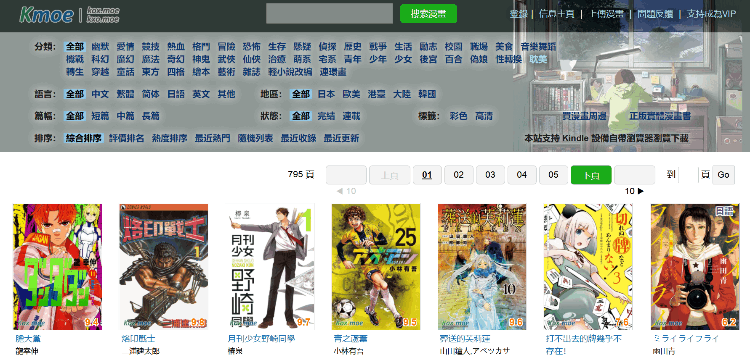This screenshot has width=750, height=360.
Task: Click the Kmoe logo
Action: [x=46, y=15]
